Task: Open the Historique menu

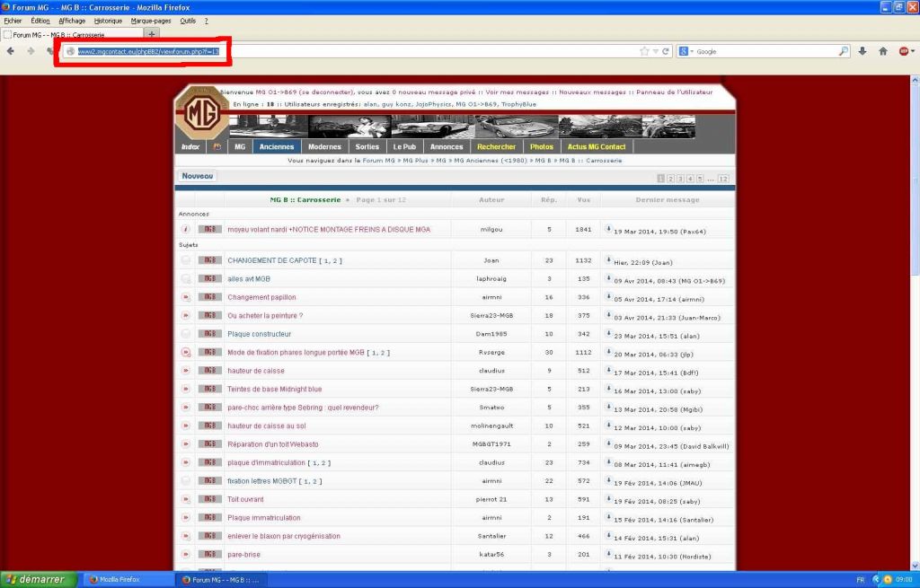Action: click(x=108, y=21)
